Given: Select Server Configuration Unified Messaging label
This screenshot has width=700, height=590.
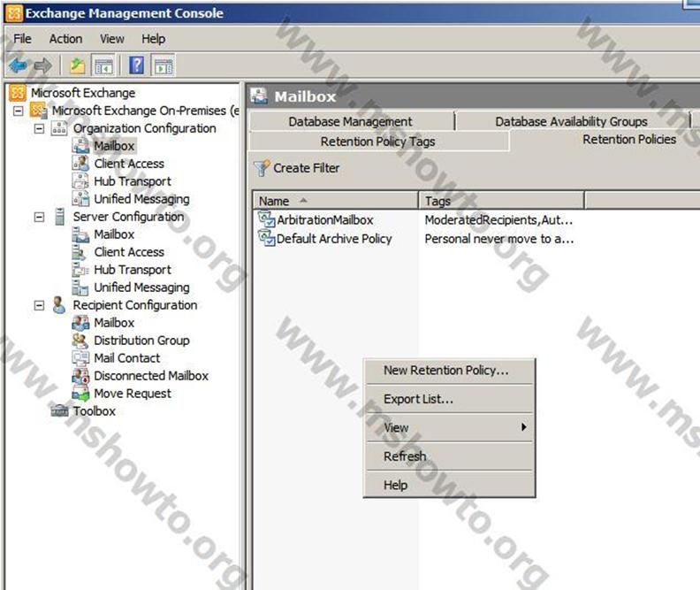Looking at the screenshot, I should pos(141,287).
